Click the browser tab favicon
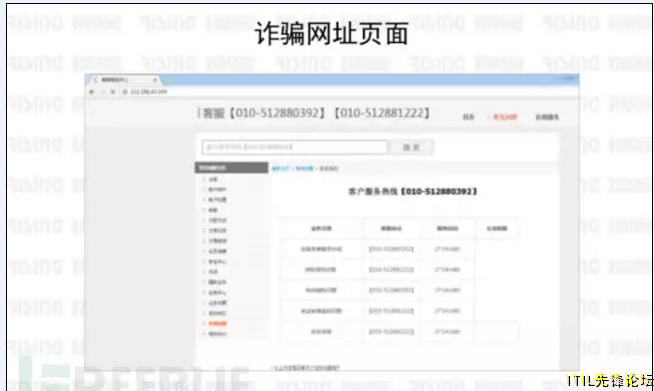The width and height of the screenshot is (654, 391). point(96,79)
